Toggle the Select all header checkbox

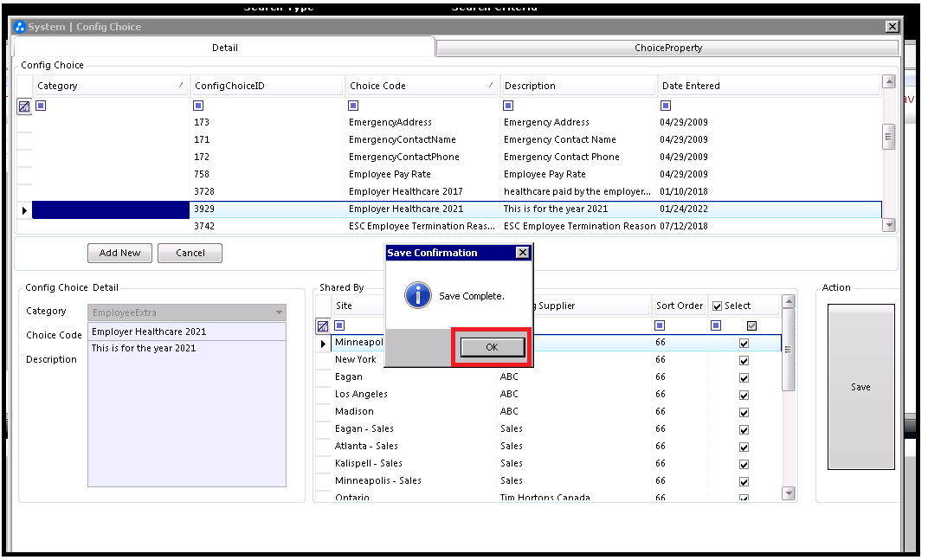click(718, 306)
